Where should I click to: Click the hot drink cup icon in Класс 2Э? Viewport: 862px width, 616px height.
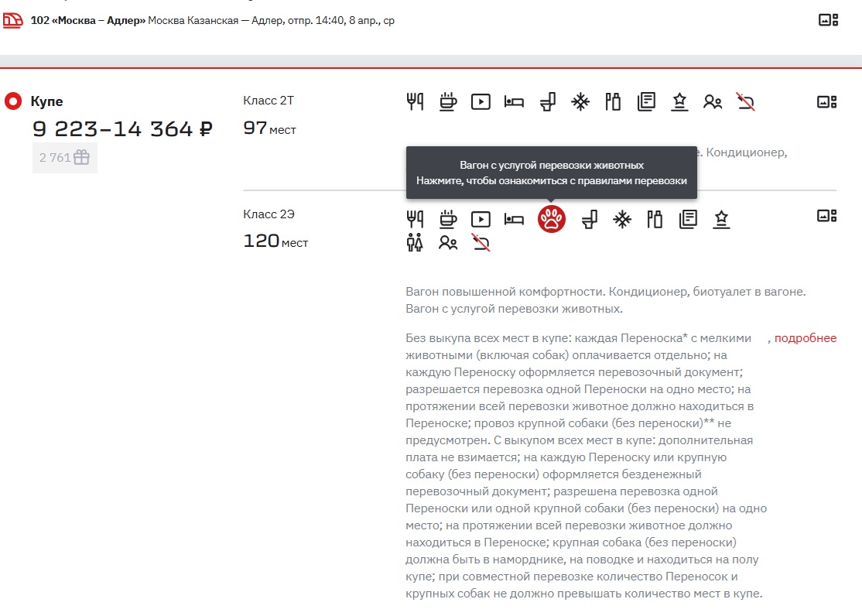448,220
